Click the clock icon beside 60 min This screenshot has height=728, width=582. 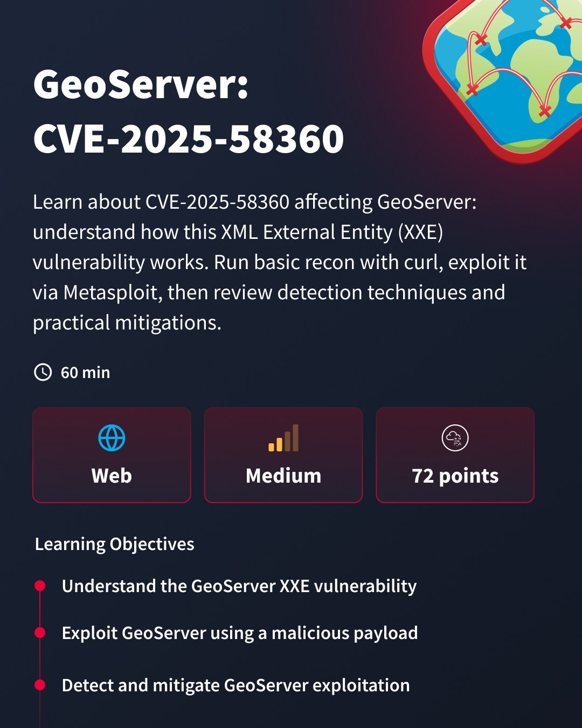(43, 372)
